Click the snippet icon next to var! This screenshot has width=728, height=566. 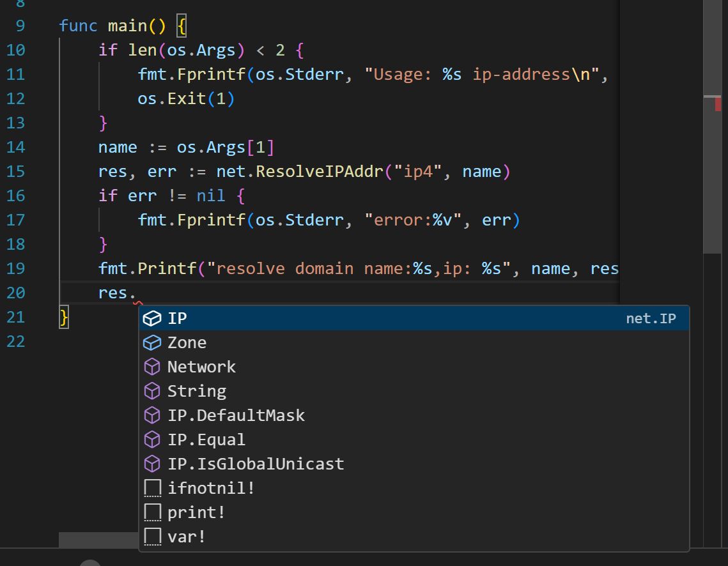(152, 537)
